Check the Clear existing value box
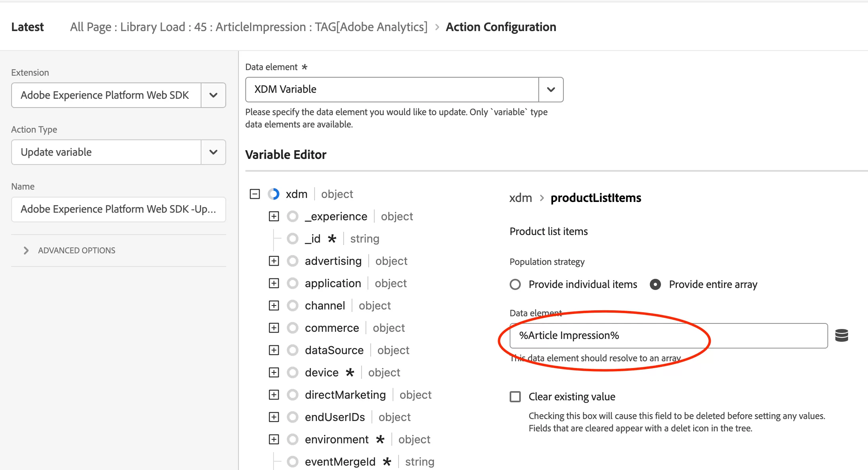The width and height of the screenshot is (868, 470). [x=515, y=397]
